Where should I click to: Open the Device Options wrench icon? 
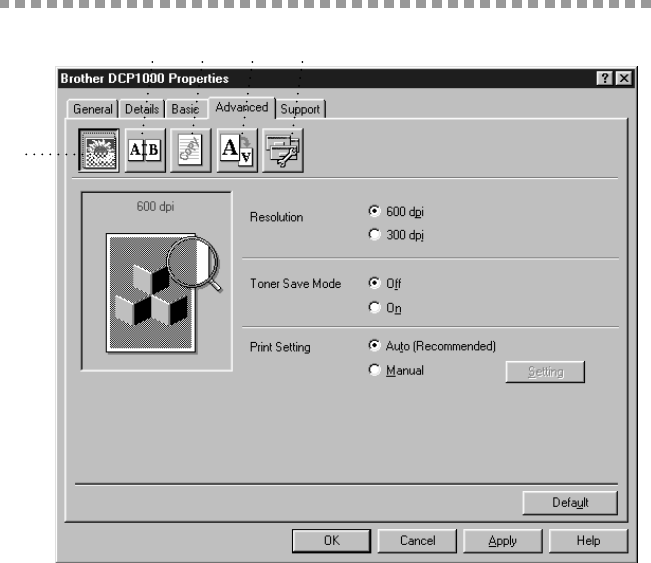tap(283, 150)
